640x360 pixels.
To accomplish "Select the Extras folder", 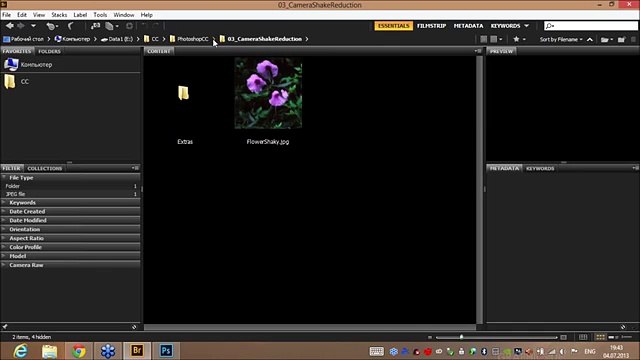I will 184,93.
